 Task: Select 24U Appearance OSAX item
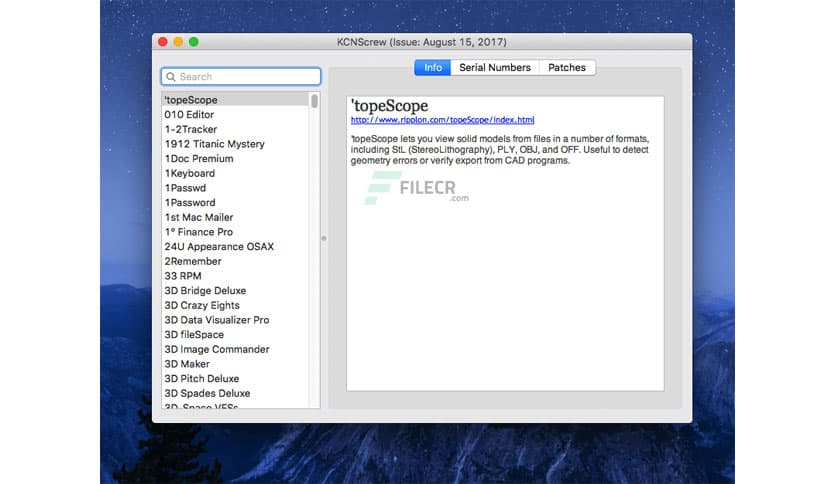pyautogui.click(x=219, y=247)
